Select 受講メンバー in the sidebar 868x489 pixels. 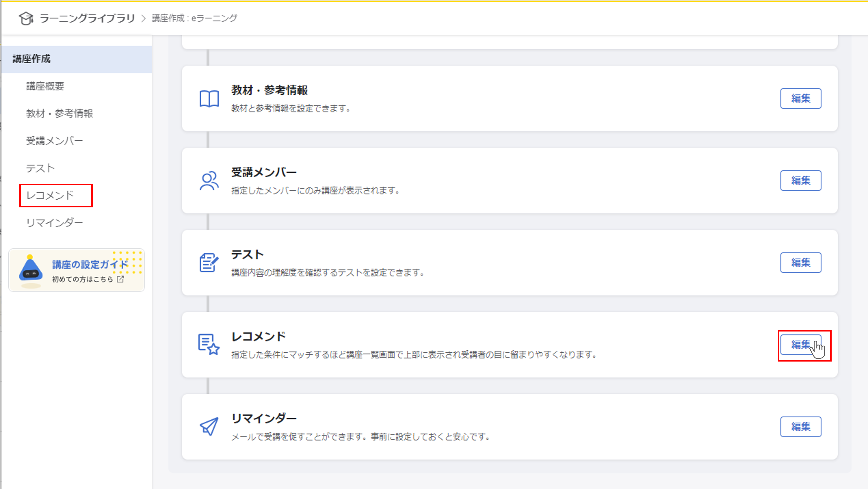point(55,141)
